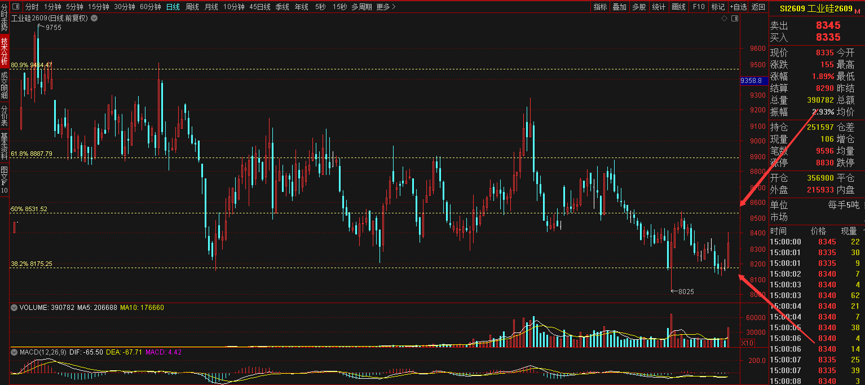Click the 8025 low price label

click(686, 291)
